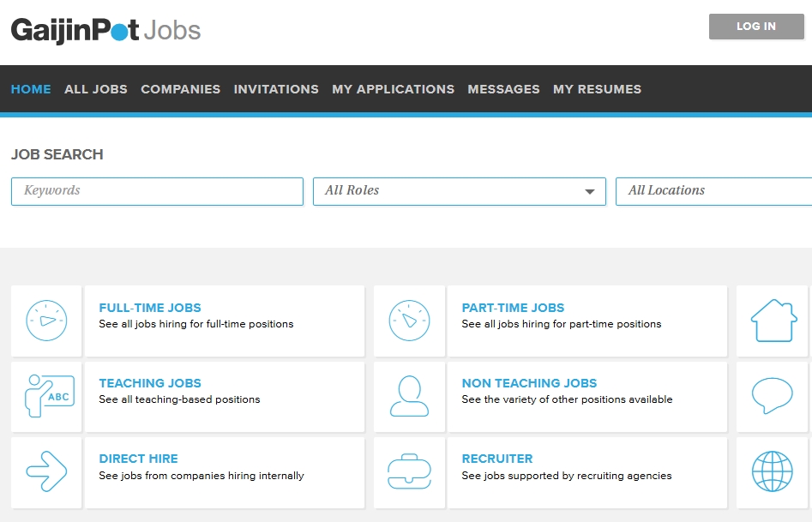Go to the Home menu item

(31, 89)
